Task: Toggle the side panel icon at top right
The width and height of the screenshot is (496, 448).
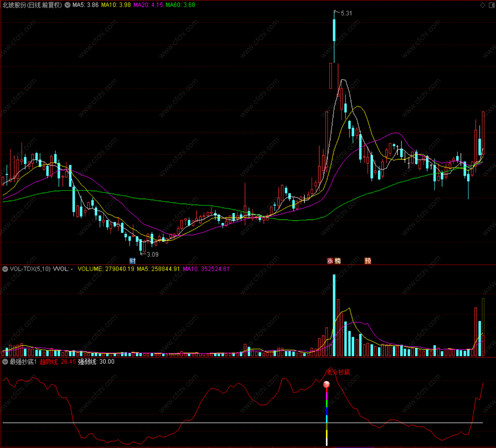Action: [x=491, y=5]
